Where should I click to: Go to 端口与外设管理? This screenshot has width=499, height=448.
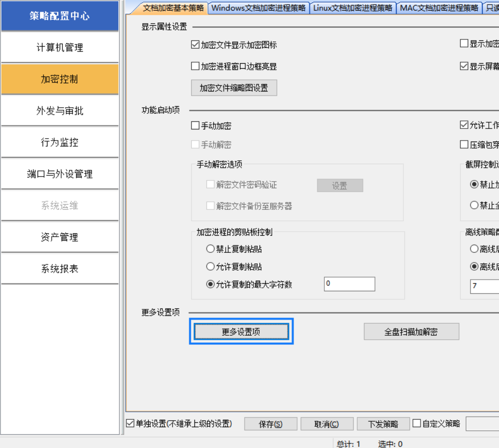[60, 174]
